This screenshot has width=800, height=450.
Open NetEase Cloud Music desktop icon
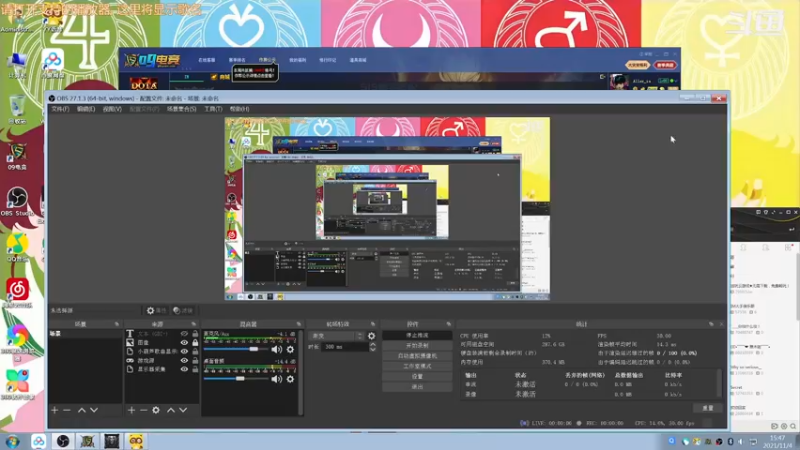[17, 293]
